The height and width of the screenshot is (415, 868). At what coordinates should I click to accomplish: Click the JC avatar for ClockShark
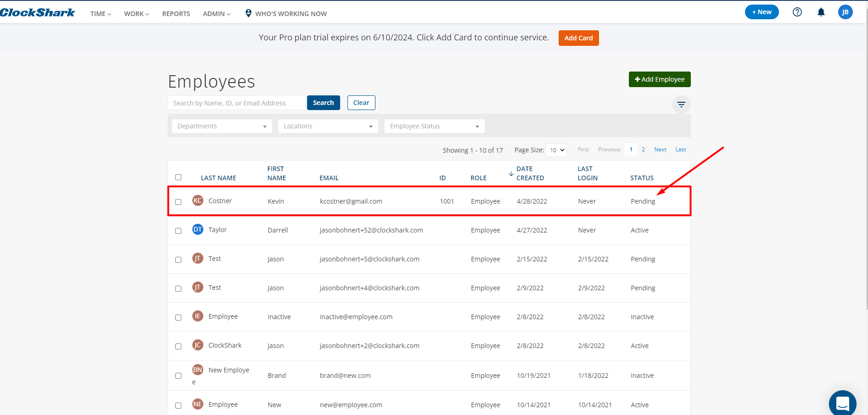(198, 345)
